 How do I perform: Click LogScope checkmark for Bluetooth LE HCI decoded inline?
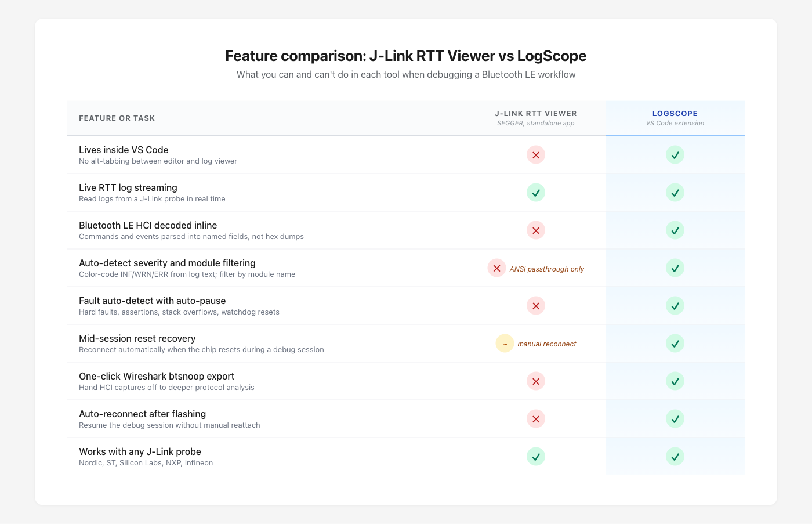point(675,230)
